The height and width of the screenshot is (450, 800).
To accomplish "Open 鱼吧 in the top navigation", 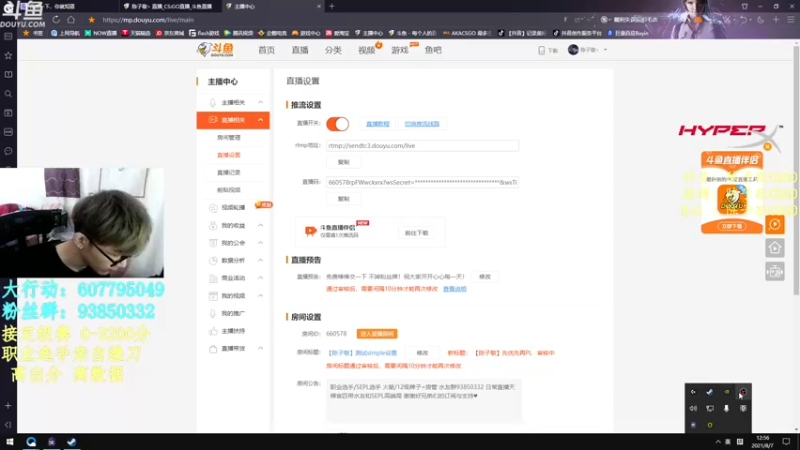I will coord(433,50).
